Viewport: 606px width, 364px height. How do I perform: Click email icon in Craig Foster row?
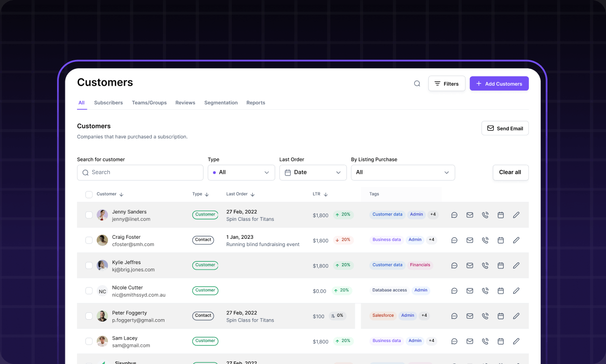470,240
